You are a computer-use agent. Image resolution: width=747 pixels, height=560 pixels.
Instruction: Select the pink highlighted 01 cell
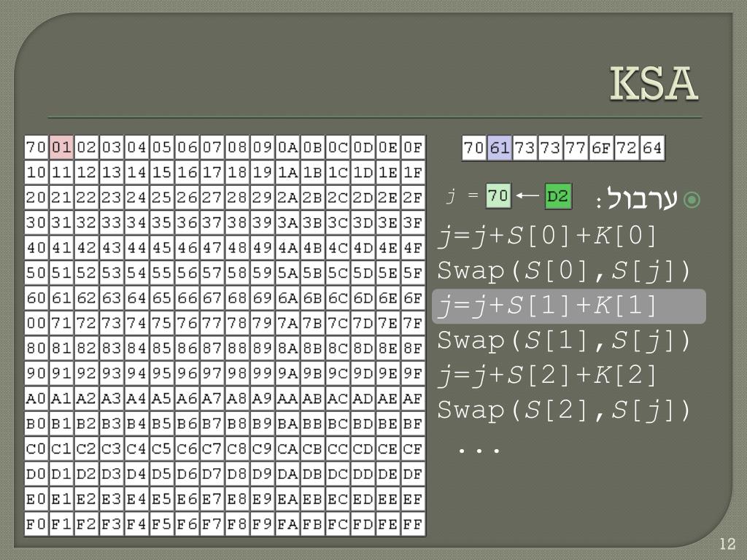tap(61, 147)
